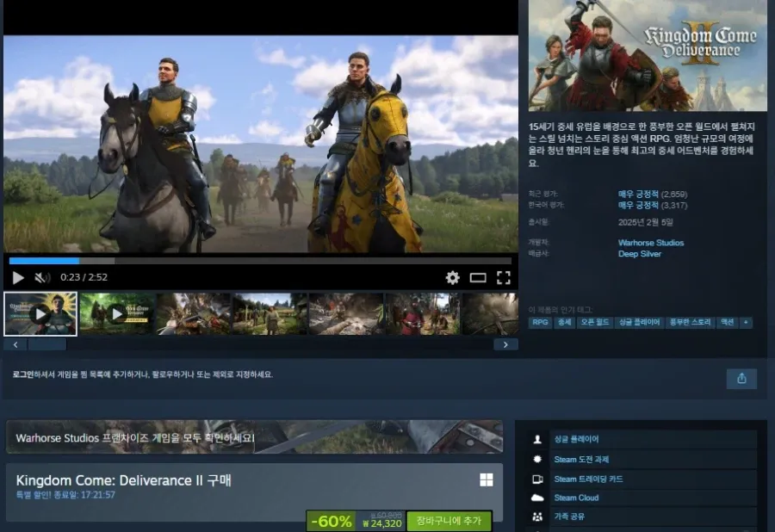
Task: Select the 액션 tag
Action: 727,323
